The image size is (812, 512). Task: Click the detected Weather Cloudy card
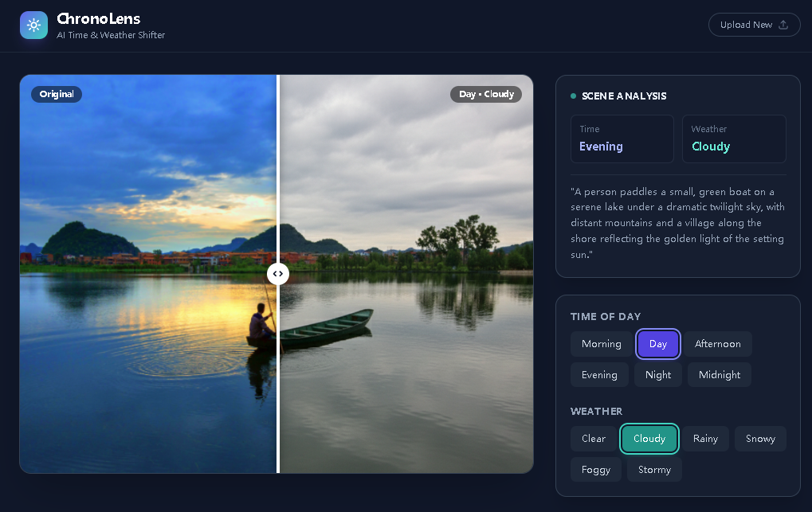point(734,139)
